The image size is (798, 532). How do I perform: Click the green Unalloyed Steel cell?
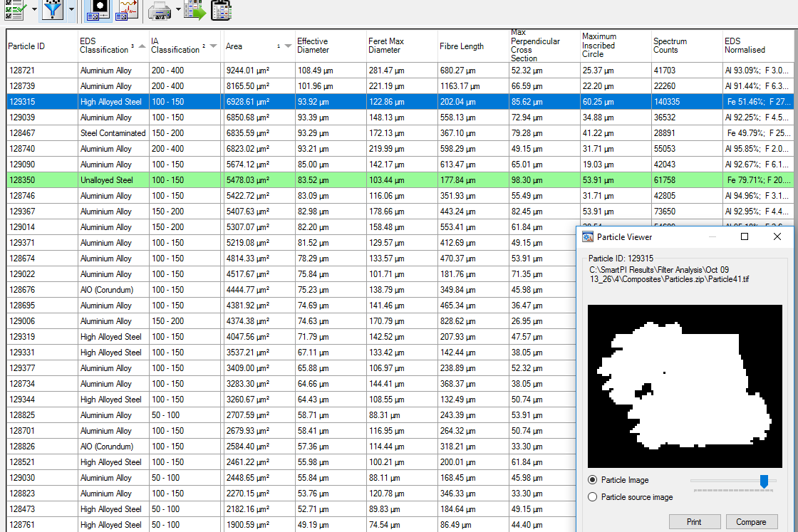tap(113, 181)
